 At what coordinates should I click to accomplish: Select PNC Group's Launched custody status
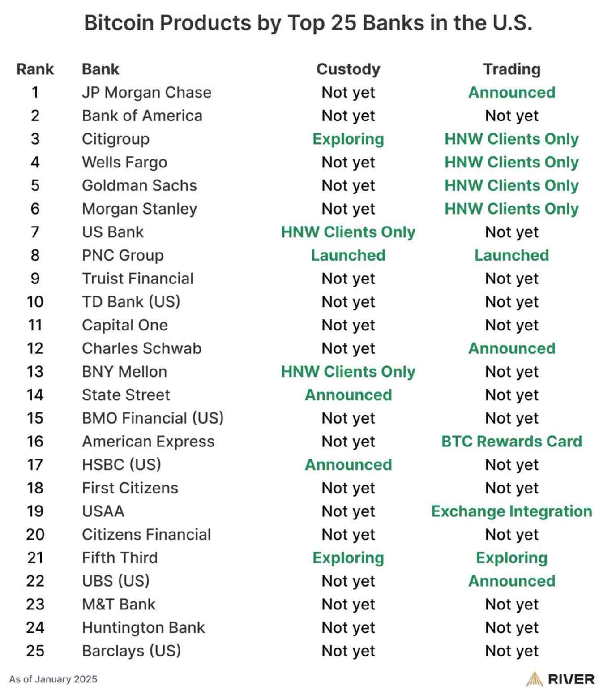tap(348, 255)
